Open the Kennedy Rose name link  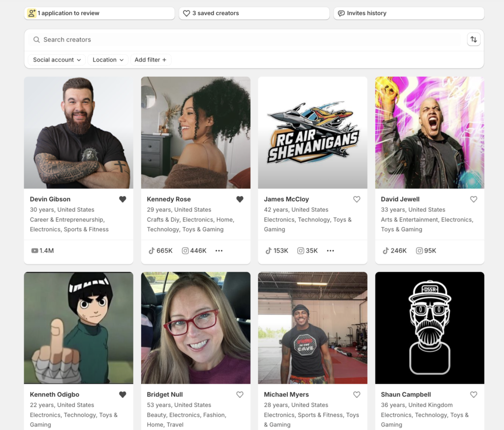(x=169, y=199)
